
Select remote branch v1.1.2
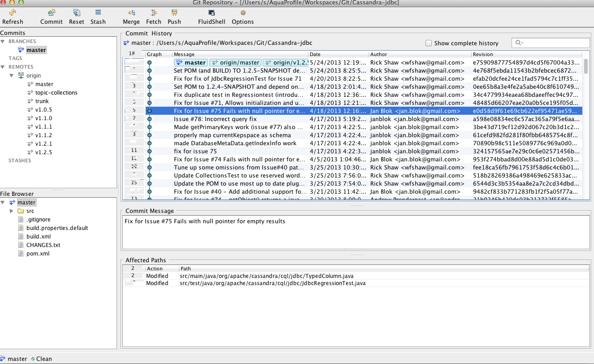tap(44, 135)
